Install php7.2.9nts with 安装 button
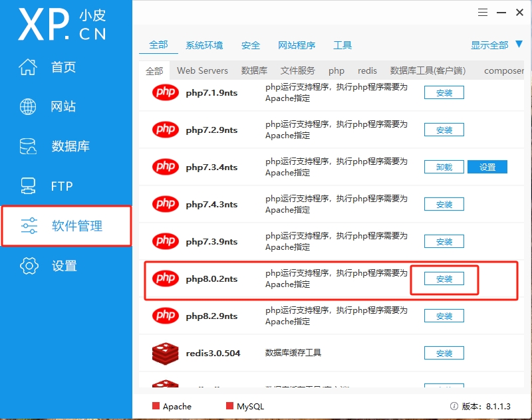Screen dimensions: 532x420 click(444, 130)
